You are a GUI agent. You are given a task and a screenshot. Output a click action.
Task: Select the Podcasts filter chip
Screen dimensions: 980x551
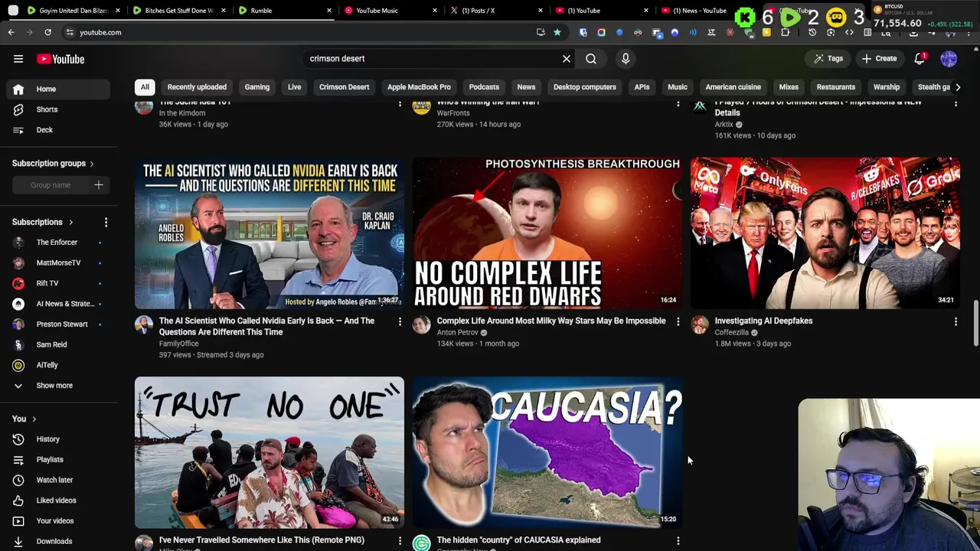pos(484,87)
